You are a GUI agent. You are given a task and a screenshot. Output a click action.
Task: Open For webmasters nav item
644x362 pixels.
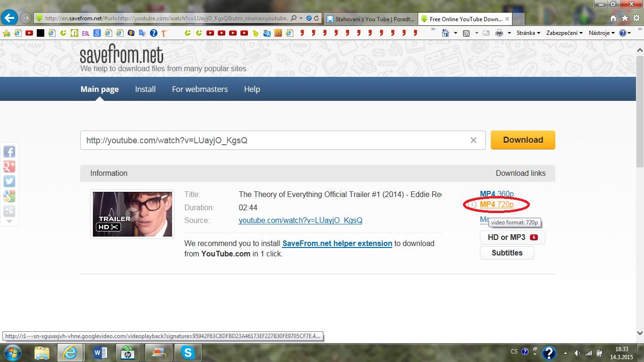point(200,89)
